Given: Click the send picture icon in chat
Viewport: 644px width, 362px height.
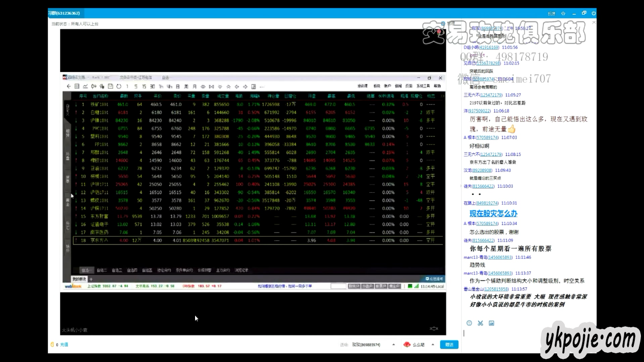Looking at the screenshot, I should [x=491, y=323].
